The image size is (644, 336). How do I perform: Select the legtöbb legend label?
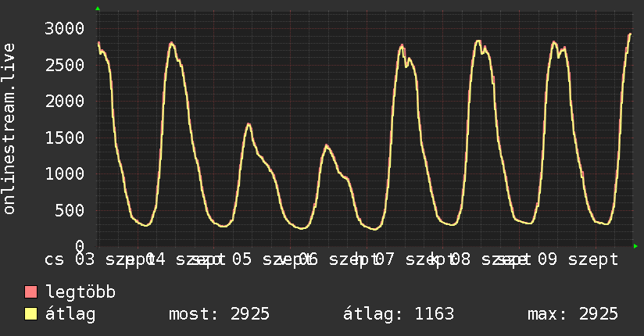(80, 292)
